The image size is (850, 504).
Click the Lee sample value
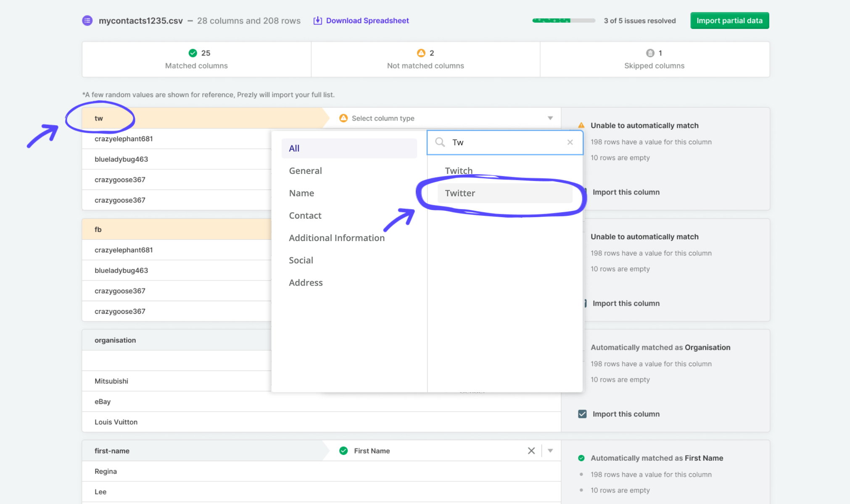pyautogui.click(x=100, y=492)
